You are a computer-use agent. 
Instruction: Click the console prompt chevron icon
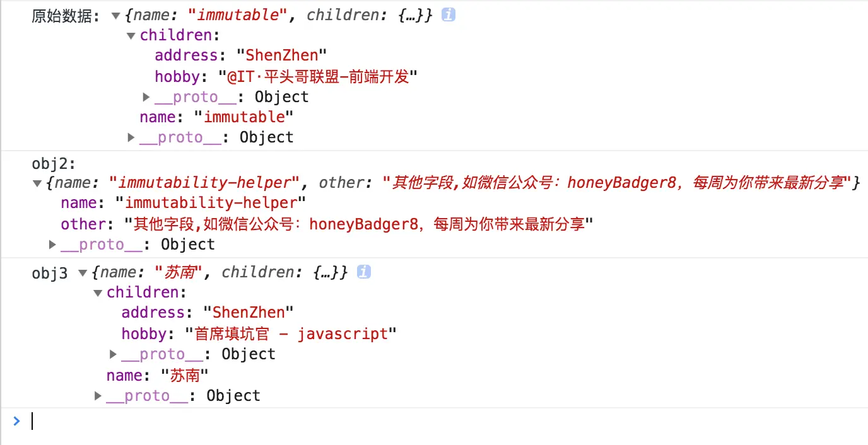click(16, 421)
